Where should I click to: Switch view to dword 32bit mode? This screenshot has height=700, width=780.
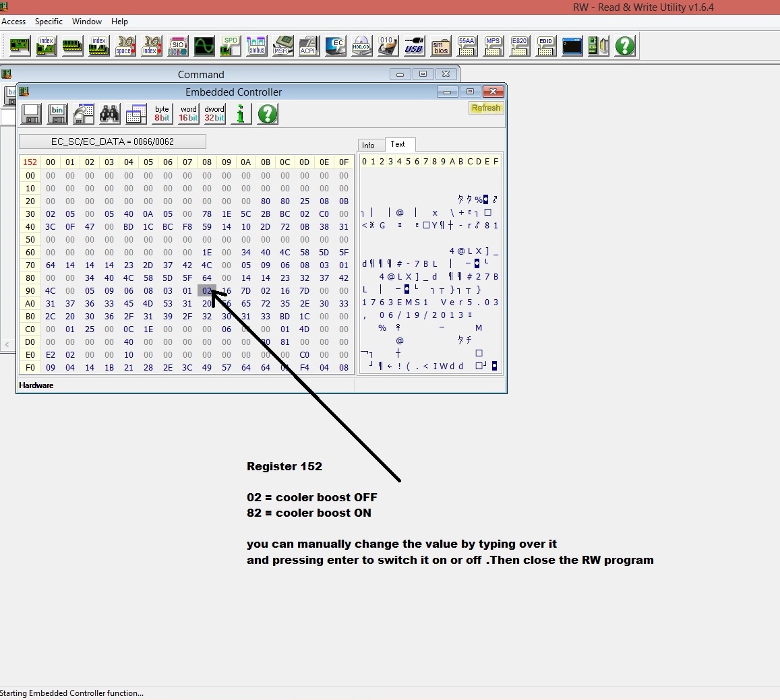click(214, 114)
